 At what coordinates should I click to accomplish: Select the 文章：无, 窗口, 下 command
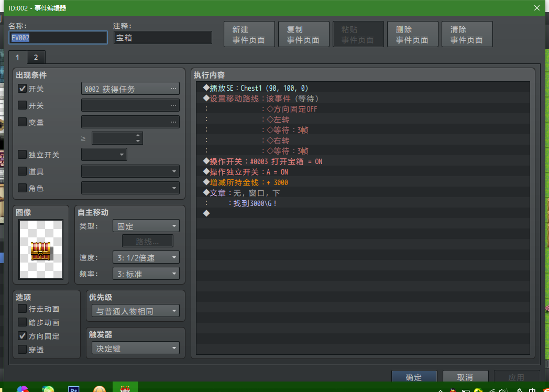pos(363,193)
